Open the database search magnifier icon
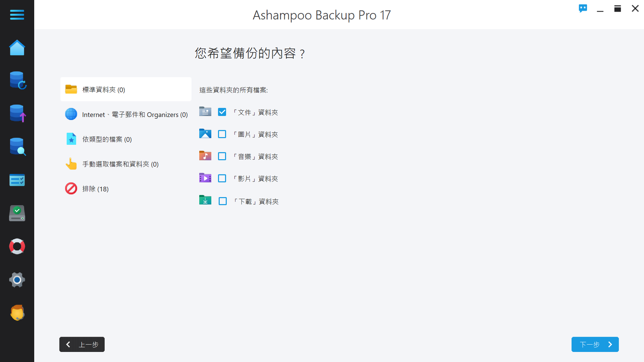The height and width of the screenshot is (362, 644). point(17,147)
